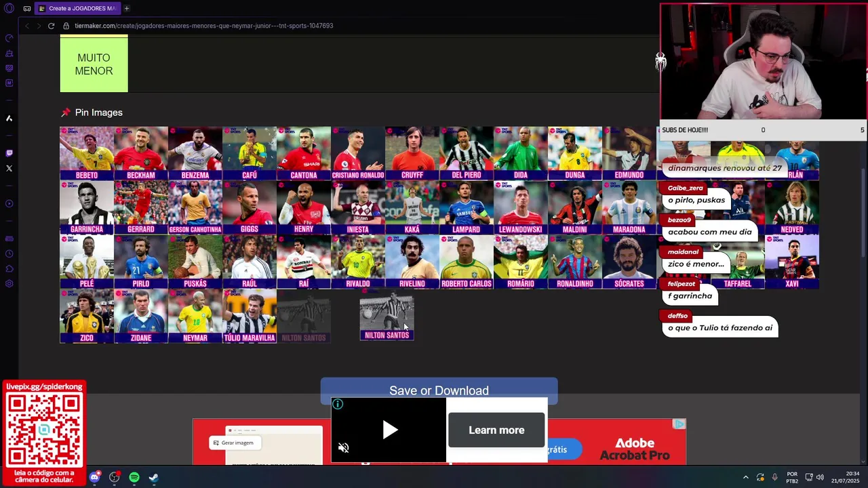The height and width of the screenshot is (488, 868).
Task: Open Steam from the taskbar
Action: [x=154, y=477]
